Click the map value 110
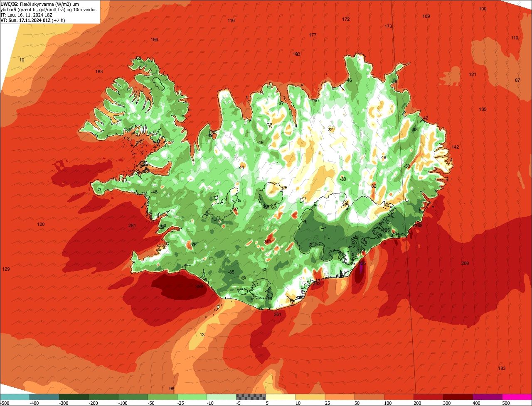Image resolution: width=532 pixels, height=406 pixels. point(515,38)
